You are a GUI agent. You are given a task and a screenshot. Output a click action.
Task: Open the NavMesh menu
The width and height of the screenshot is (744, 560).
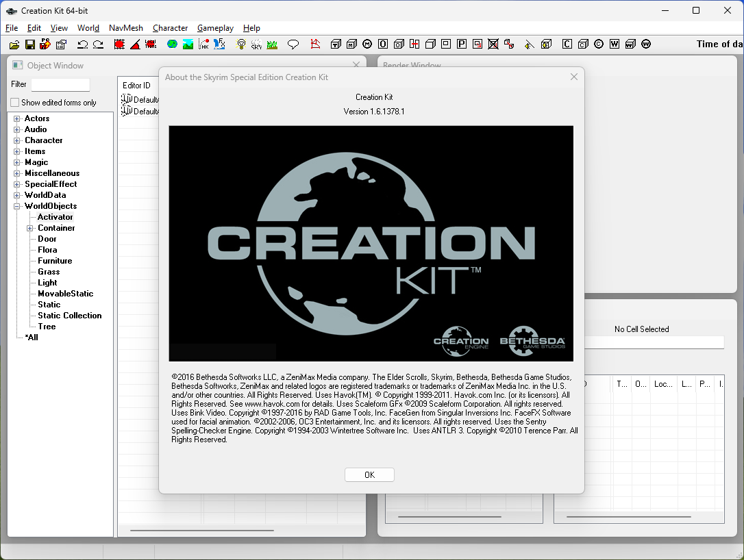click(126, 28)
